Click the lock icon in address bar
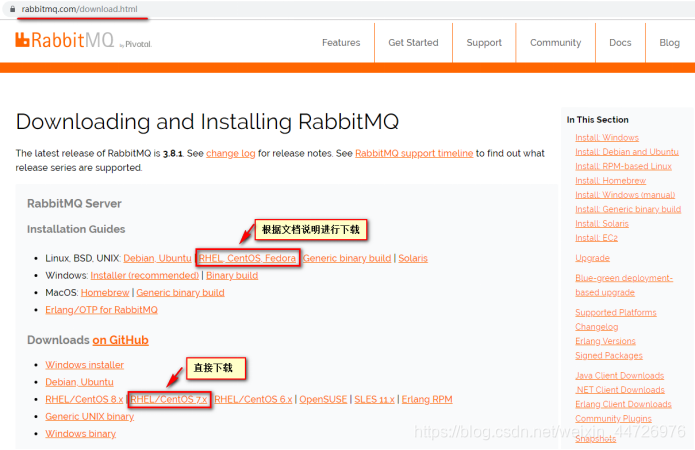This screenshot has height=450, width=695. (12, 9)
